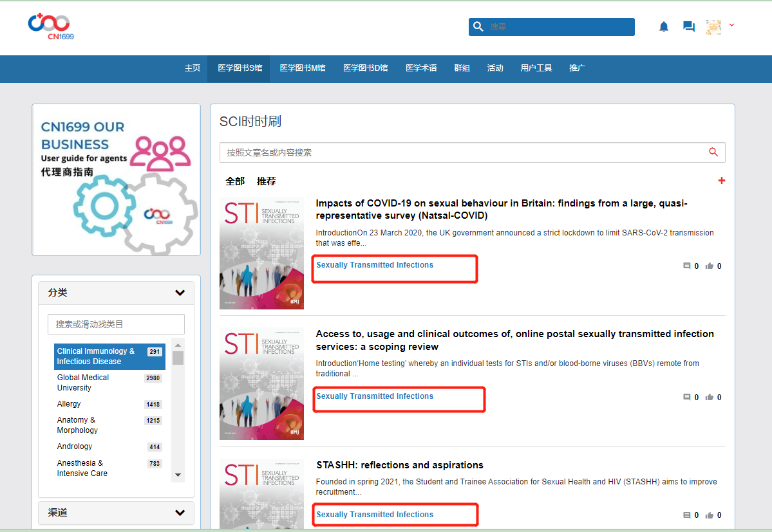Click comment icon on scoping review article
This screenshot has height=532, width=772.
[x=687, y=398]
